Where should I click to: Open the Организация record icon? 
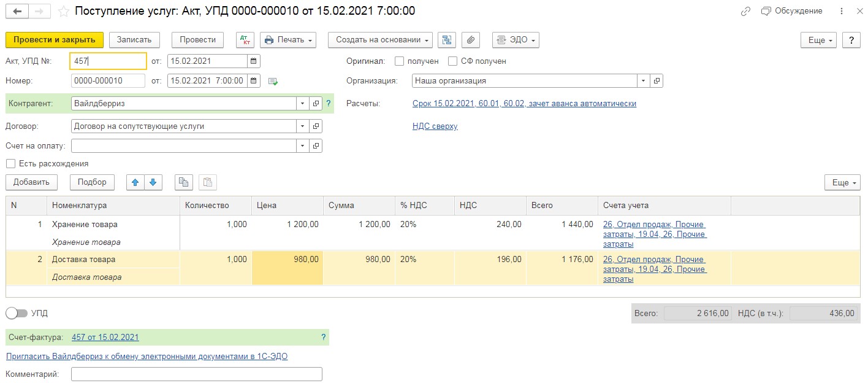coord(657,80)
